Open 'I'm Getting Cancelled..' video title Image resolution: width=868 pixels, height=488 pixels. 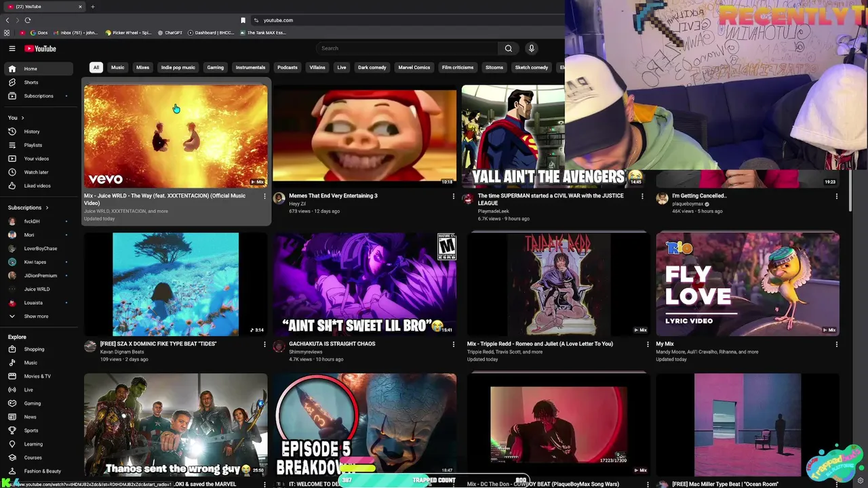[x=699, y=196]
